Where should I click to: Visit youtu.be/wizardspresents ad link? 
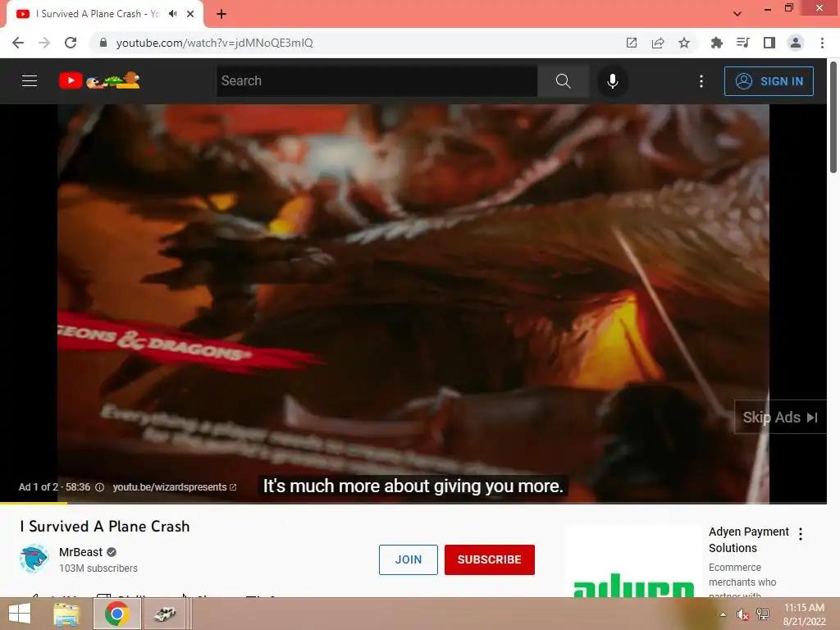coord(174,487)
